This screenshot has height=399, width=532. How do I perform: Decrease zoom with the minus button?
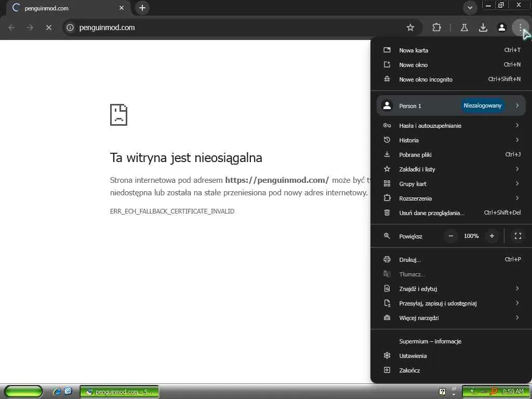(x=451, y=236)
